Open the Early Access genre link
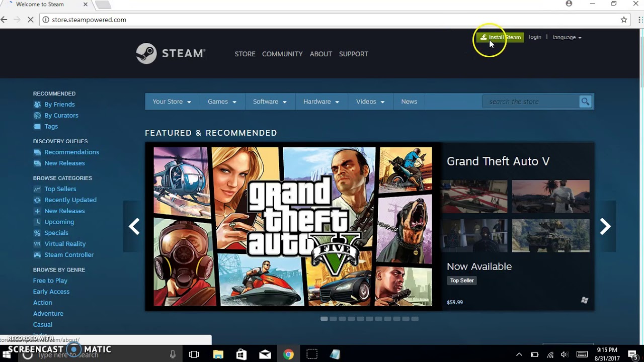Viewport: 644px width, 362px height. click(x=51, y=292)
